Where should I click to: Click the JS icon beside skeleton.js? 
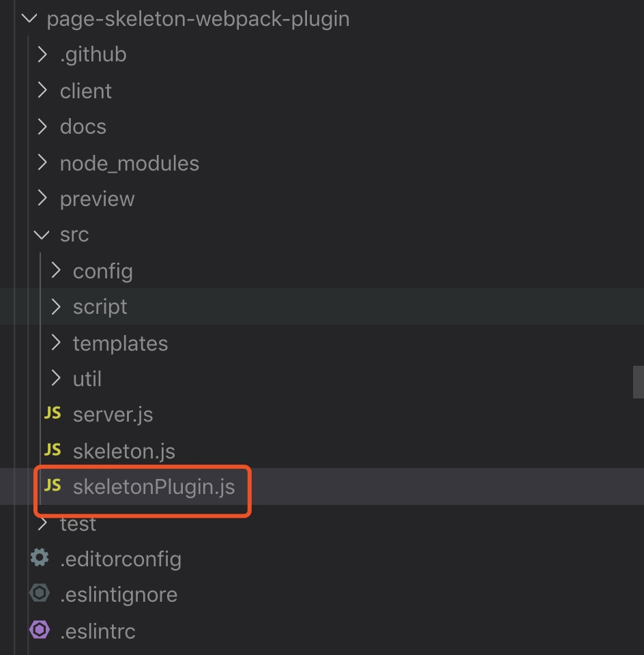coord(53,450)
